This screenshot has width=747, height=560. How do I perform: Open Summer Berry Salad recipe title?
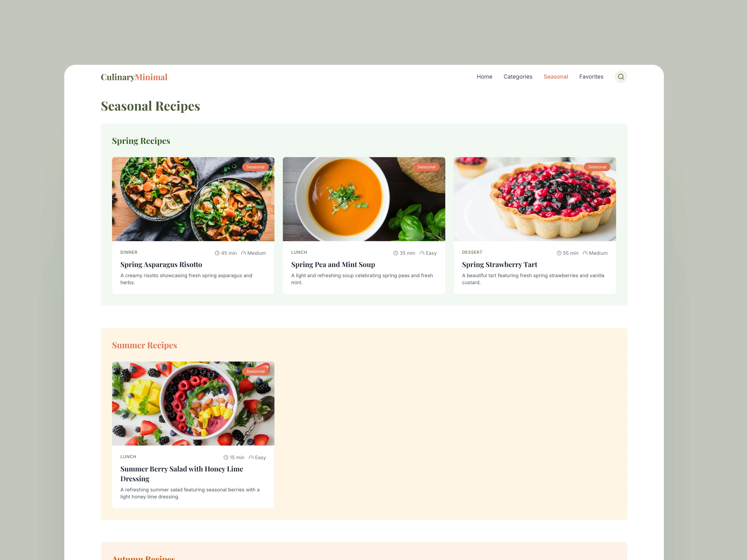coord(182,474)
